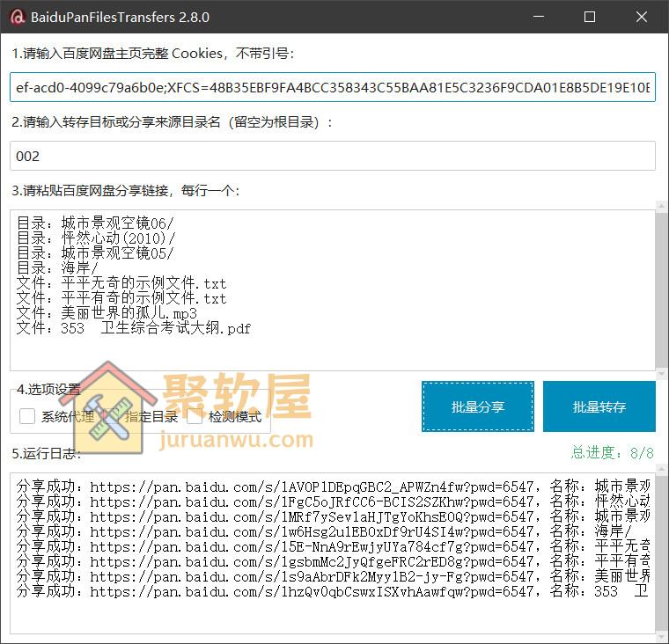Click log link containing 1s9aAbrDFk2Myy1B2-jy-Fg
Screen dimensions: 669x644
312,576
